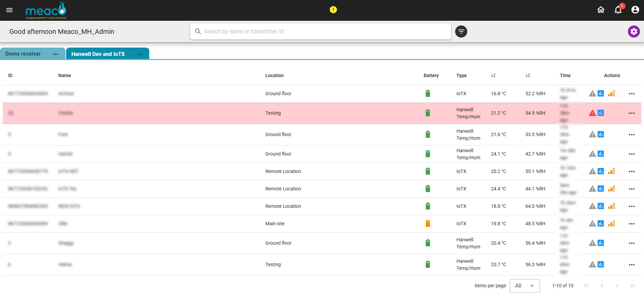Open graph icon in 21.2 °C row
Image resolution: width=644 pixels, height=303 pixels.
(x=601, y=113)
